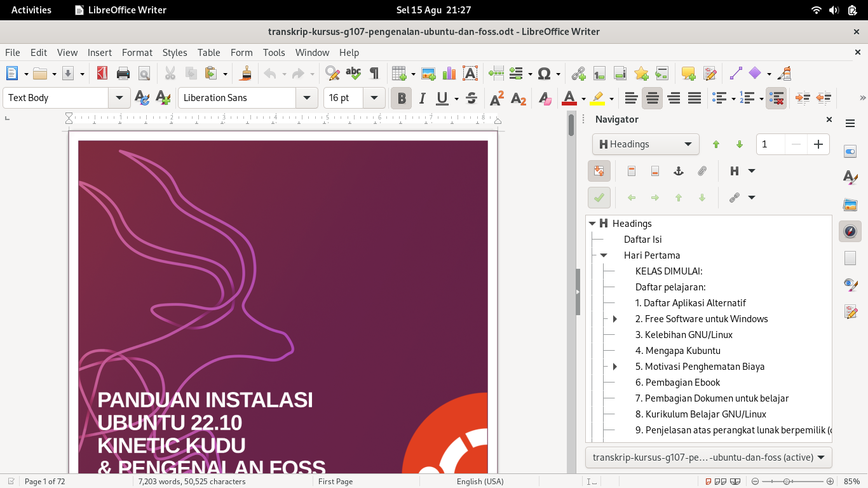Open Font Name dropdown
Viewport: 868px width, 488px height.
click(x=307, y=98)
